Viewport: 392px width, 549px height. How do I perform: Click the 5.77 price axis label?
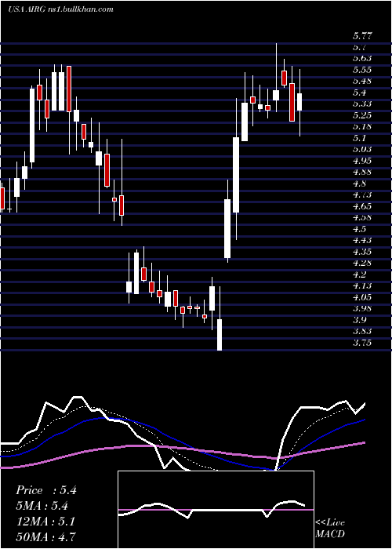pyautogui.click(x=362, y=36)
